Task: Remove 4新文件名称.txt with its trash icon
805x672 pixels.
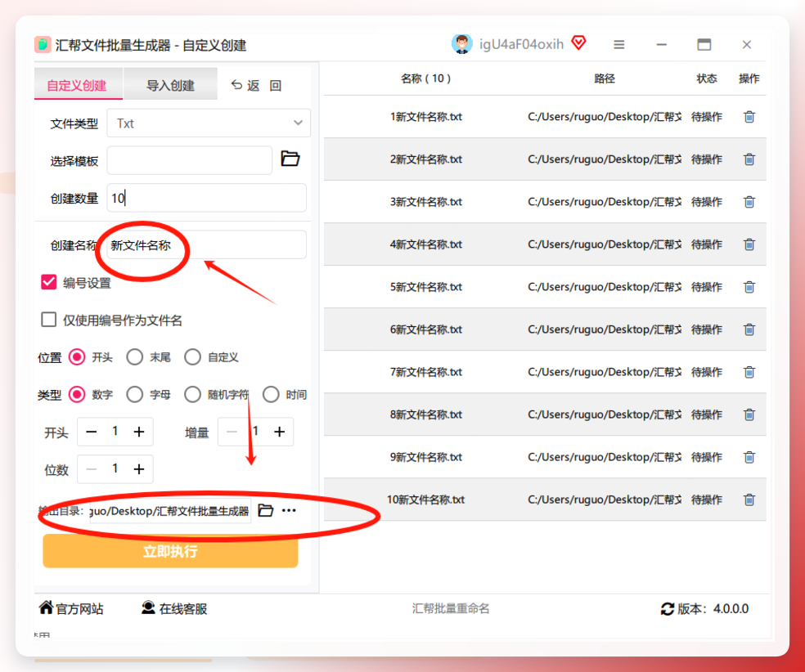Action: click(x=749, y=244)
